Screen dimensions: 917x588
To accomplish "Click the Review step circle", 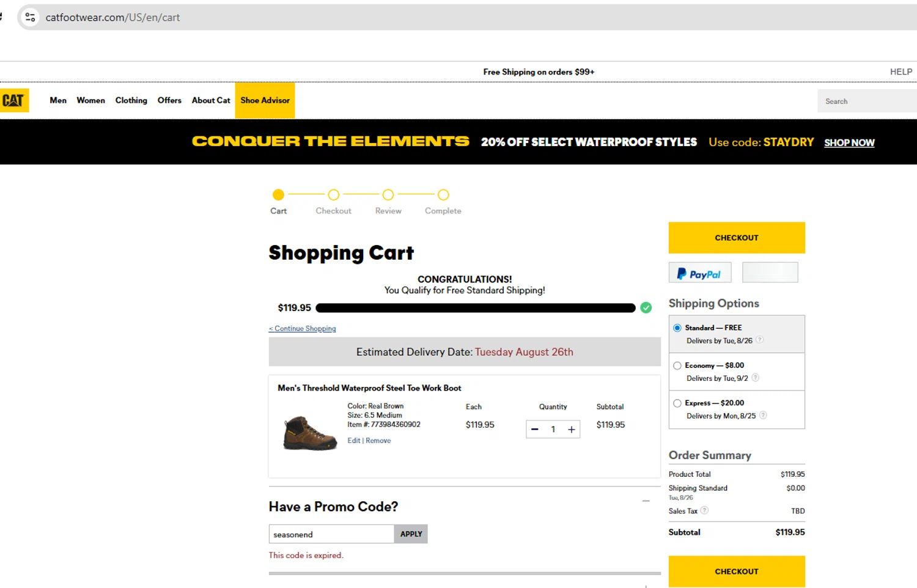I will [x=388, y=195].
